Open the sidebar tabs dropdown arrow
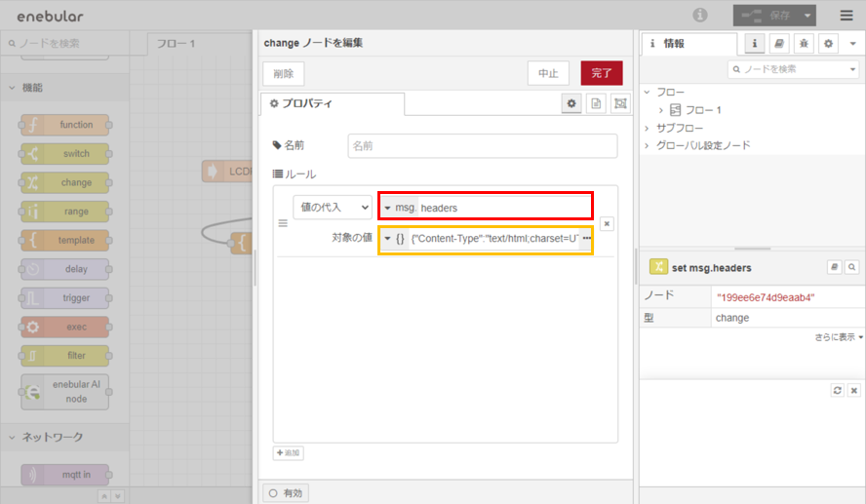This screenshot has width=866, height=504. [x=852, y=44]
